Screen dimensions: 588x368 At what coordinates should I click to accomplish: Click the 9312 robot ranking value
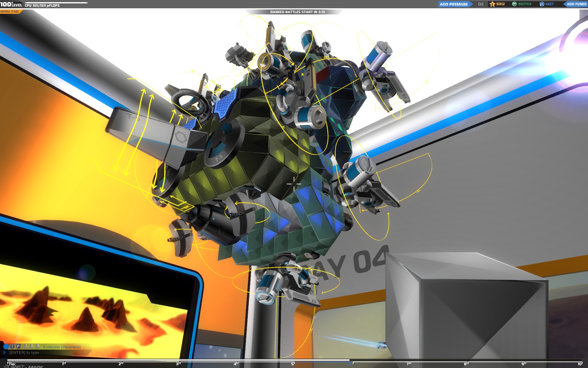(x=500, y=4)
